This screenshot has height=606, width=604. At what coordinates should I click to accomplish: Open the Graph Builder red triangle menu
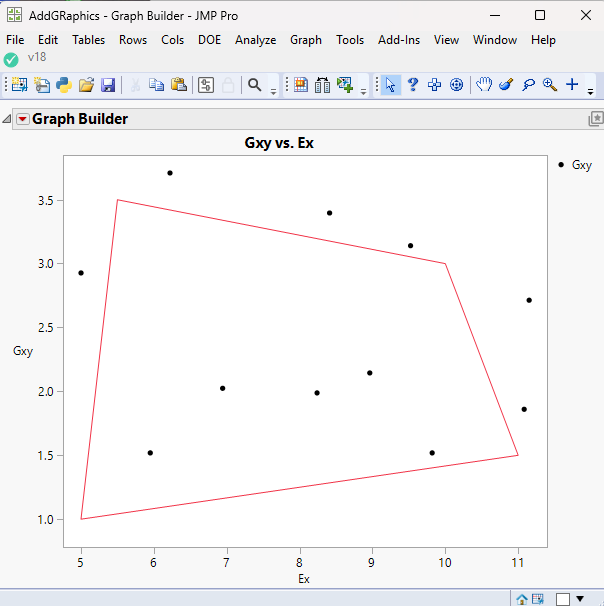pos(23,119)
